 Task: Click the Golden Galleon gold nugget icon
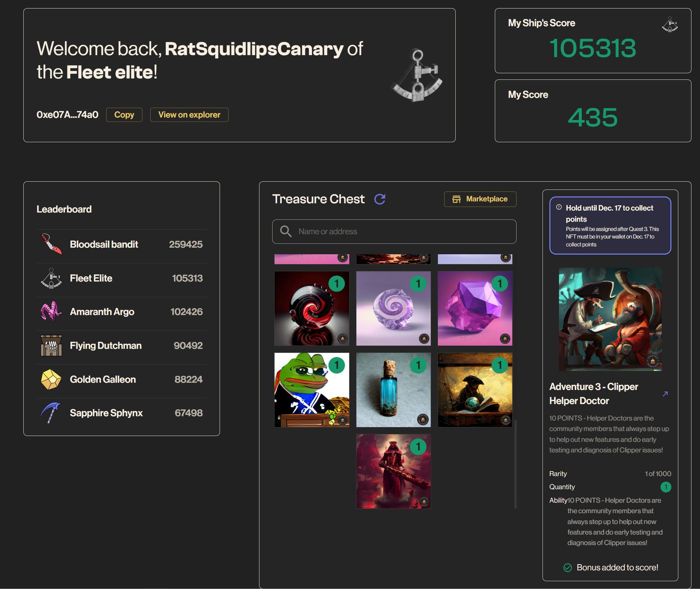click(x=51, y=379)
